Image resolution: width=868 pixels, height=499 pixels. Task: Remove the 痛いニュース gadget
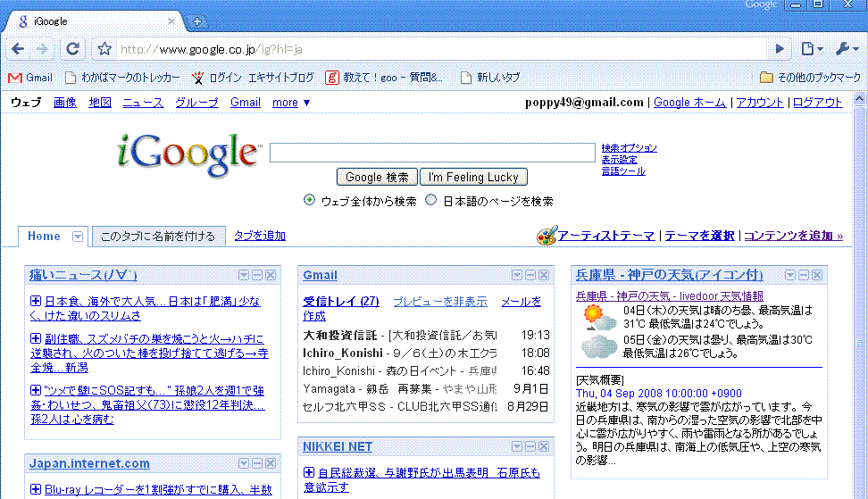click(x=271, y=275)
